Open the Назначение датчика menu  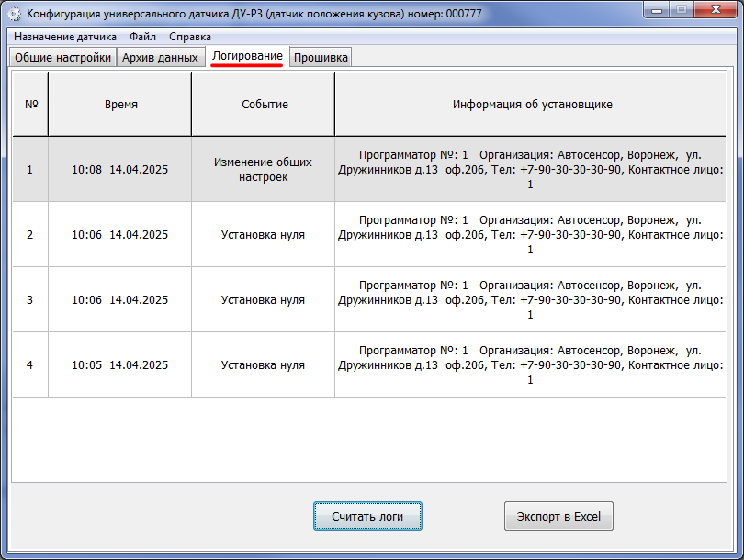click(65, 37)
